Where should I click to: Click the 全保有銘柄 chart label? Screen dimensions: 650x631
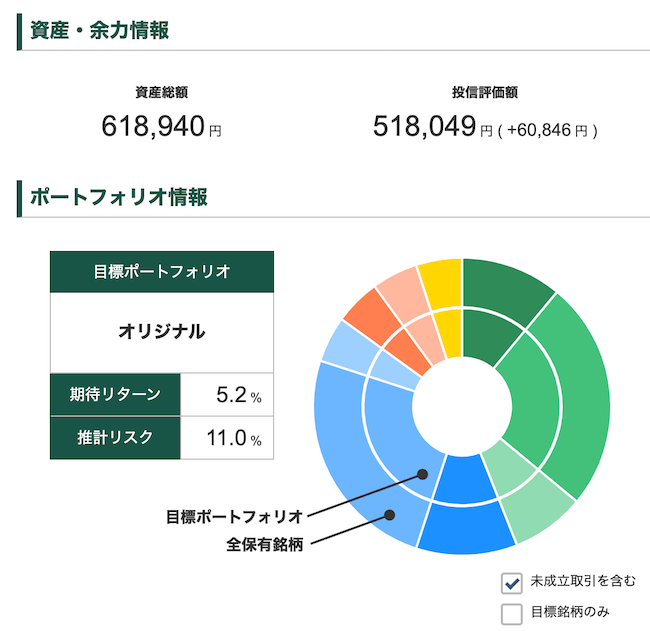264,544
